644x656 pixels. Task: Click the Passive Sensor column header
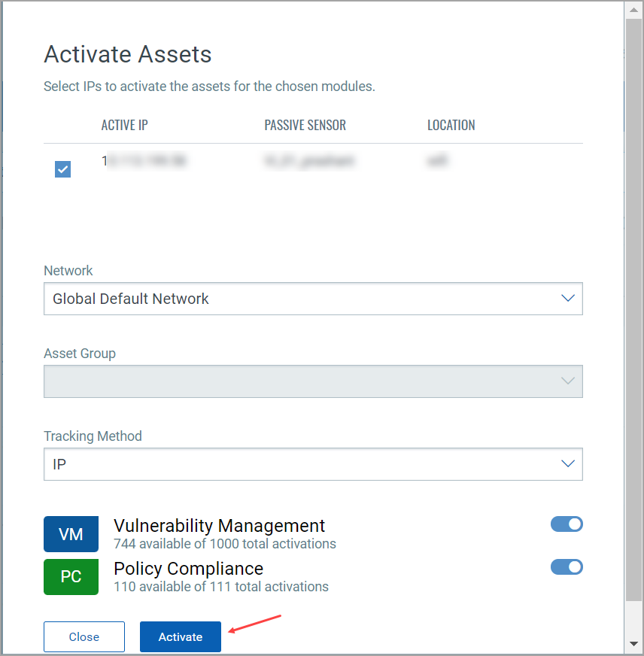pyautogui.click(x=305, y=125)
